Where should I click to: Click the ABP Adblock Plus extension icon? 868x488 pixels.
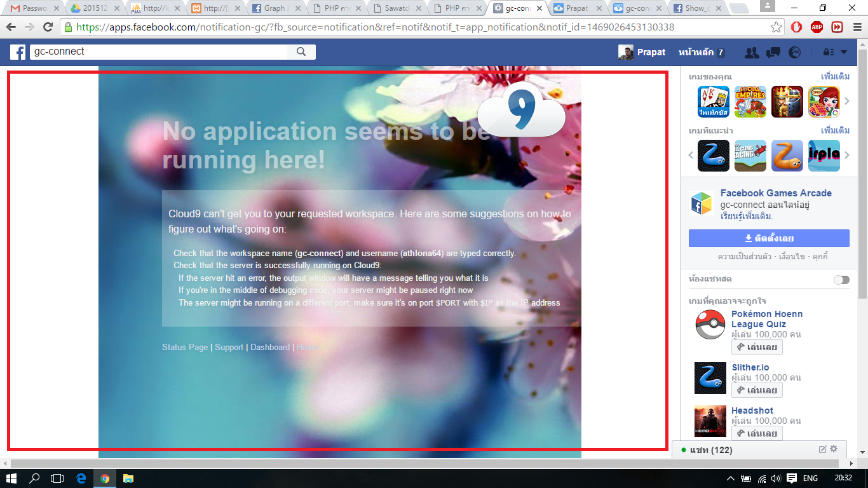[817, 27]
